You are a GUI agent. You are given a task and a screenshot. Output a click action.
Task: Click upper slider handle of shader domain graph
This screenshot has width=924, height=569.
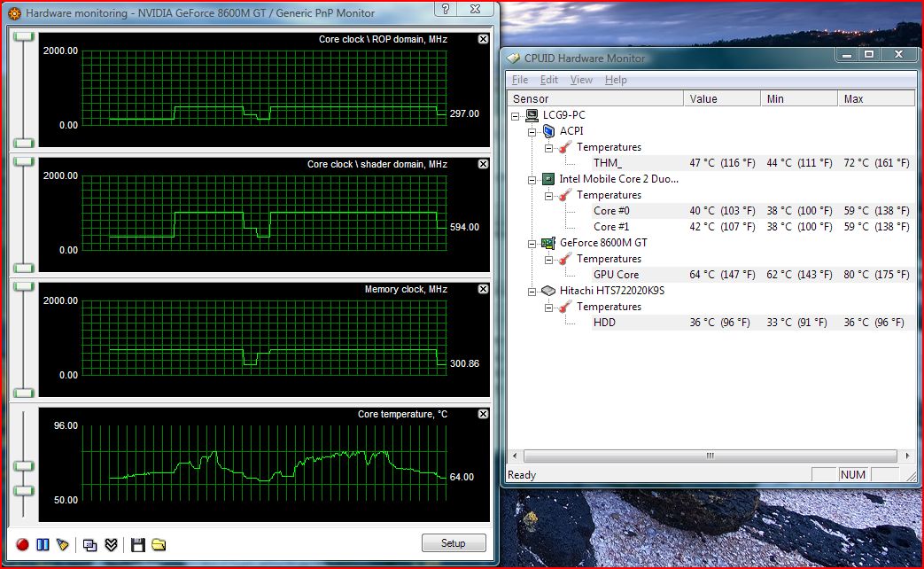24,162
